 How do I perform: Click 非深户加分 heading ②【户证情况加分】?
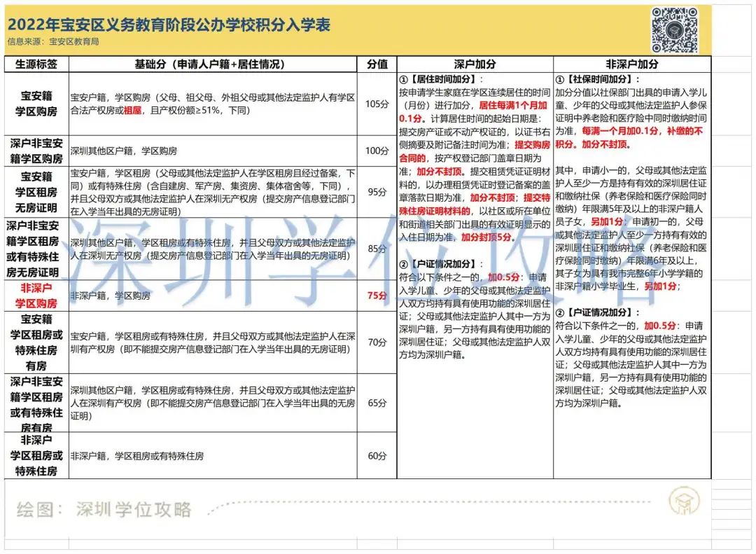[598, 312]
